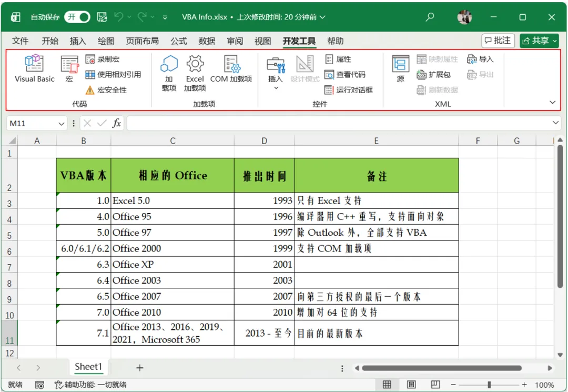
Task: Open the user account avatar
Action: click(464, 17)
